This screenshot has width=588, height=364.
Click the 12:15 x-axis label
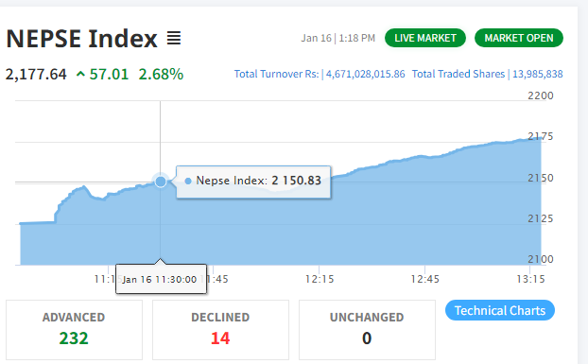click(x=320, y=279)
